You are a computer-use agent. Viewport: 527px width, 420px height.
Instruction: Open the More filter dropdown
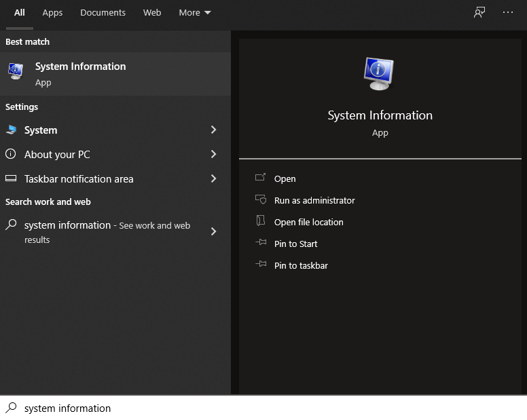tap(195, 13)
